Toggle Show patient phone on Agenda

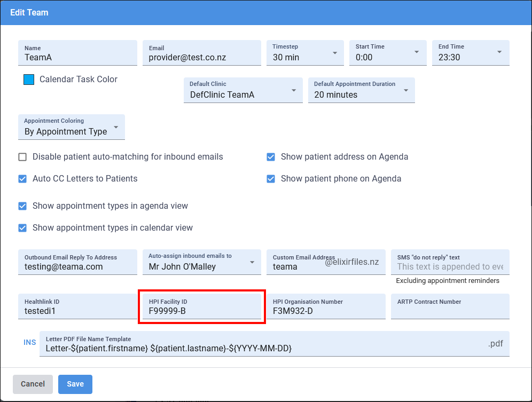[x=271, y=179]
